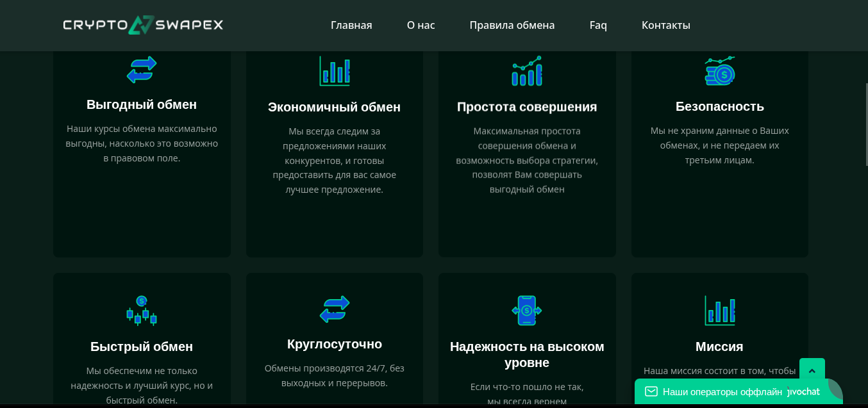The image size is (868, 408).
Task: Open the О нас page
Action: tap(420, 25)
